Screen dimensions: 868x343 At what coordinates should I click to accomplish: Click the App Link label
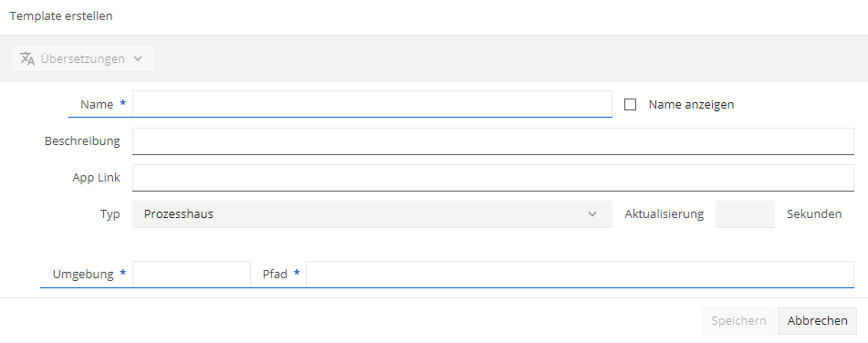(97, 178)
